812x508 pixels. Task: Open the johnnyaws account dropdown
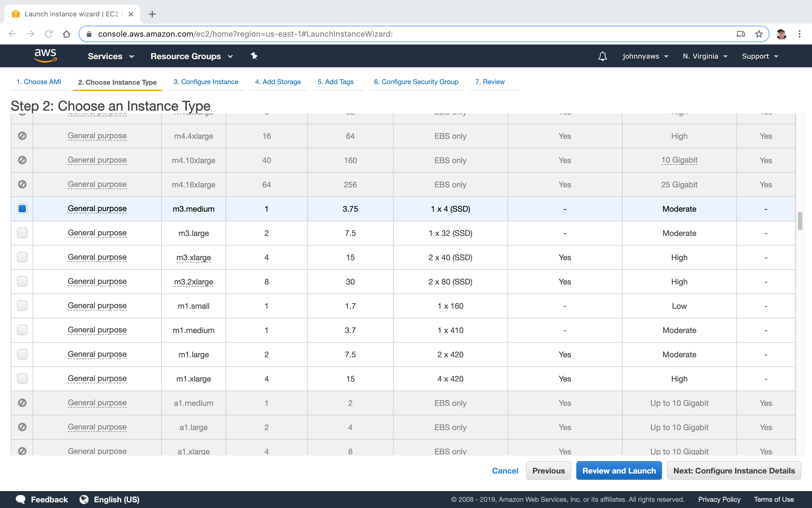pyautogui.click(x=645, y=56)
